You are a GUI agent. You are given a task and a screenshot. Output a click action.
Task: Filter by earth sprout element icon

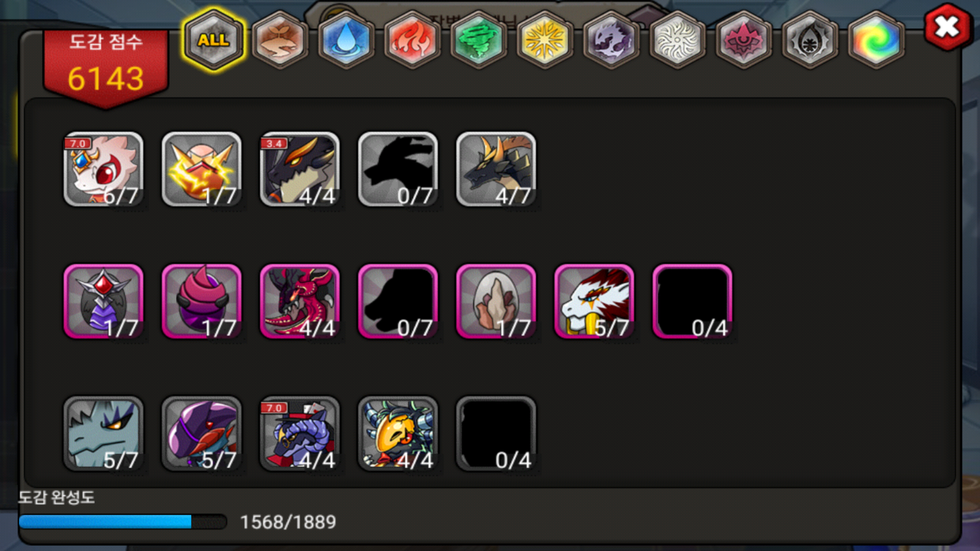280,40
